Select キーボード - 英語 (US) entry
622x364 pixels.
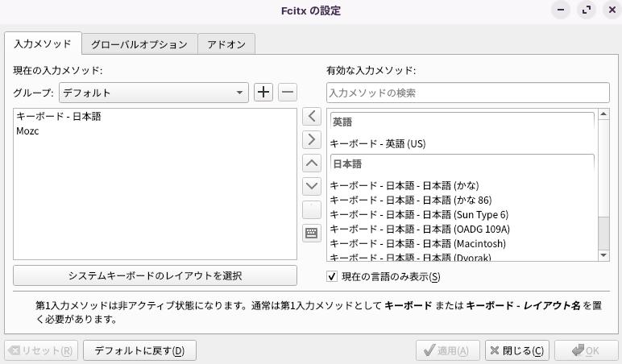click(462, 143)
